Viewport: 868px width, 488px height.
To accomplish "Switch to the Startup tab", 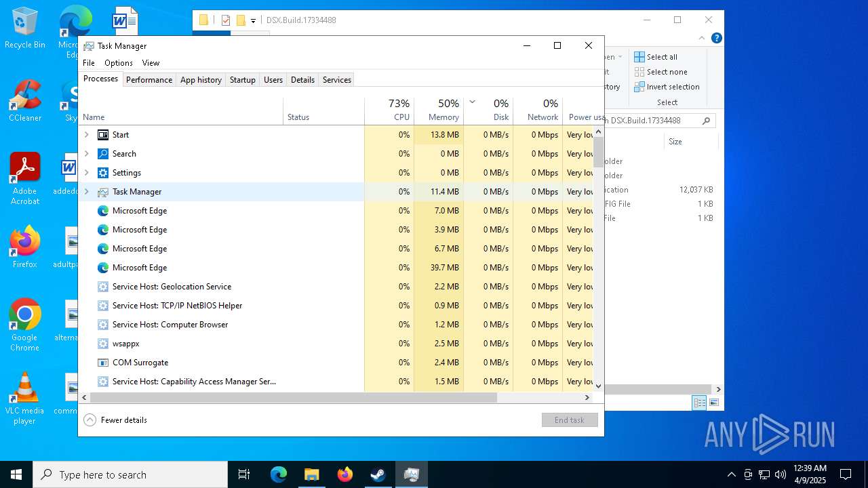I will (243, 80).
